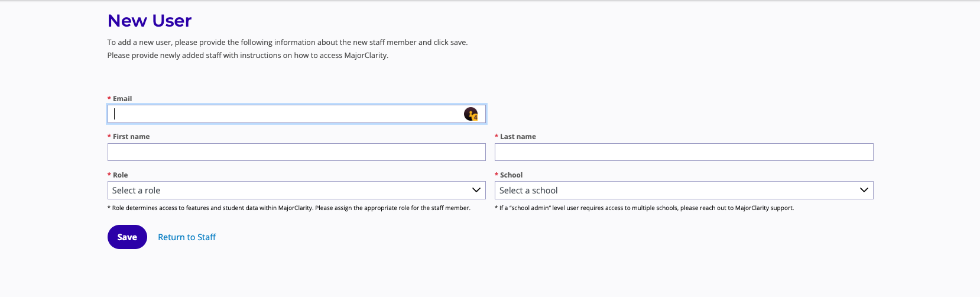Image resolution: width=980 pixels, height=297 pixels.
Task: Click the chevron arrow on the Role dropdown
Action: (x=476, y=191)
